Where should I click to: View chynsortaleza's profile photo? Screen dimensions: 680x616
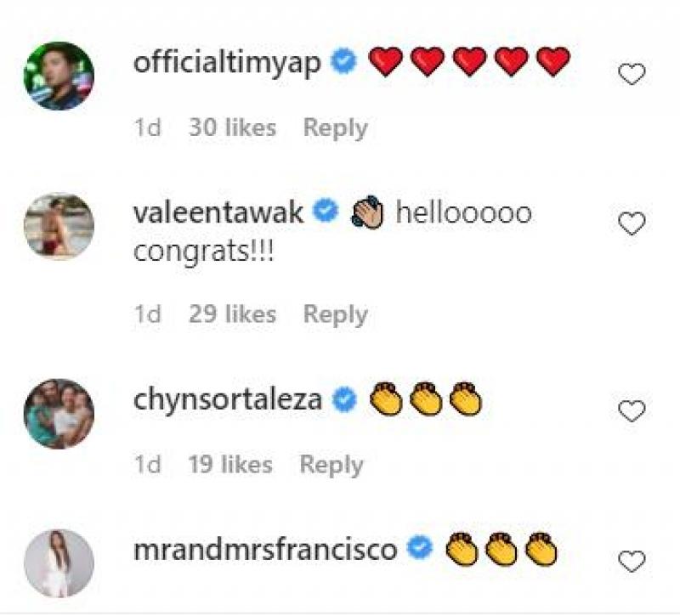59,413
